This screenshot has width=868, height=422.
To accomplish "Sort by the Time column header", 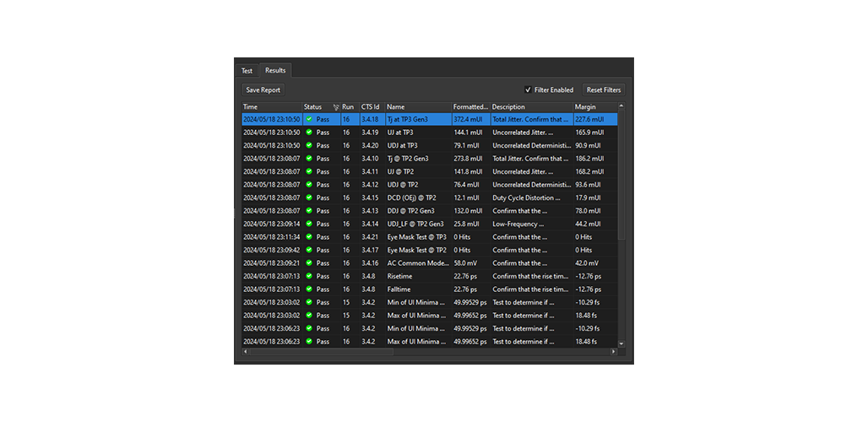I will click(271, 107).
